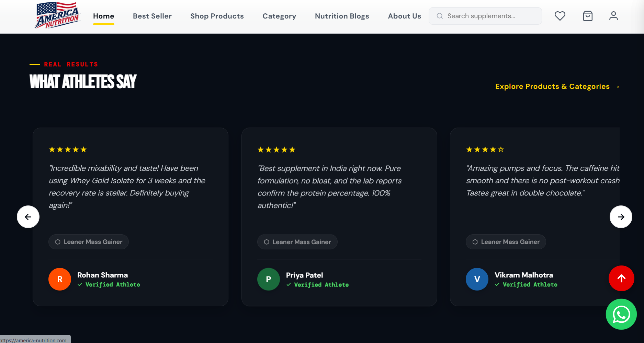The width and height of the screenshot is (644, 343).
Task: Click the review text starting Best supplement in India
Action: coord(330,187)
